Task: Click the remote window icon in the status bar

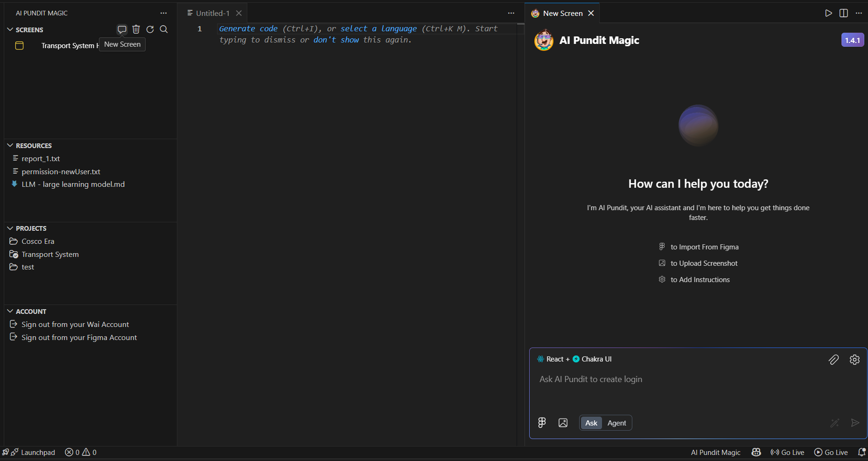Action: (6, 452)
